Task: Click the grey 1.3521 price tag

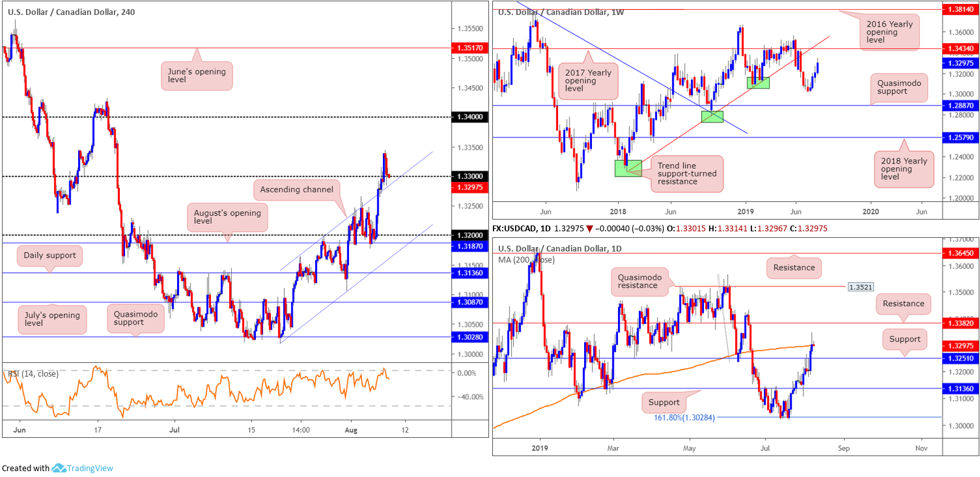Action: tap(861, 287)
